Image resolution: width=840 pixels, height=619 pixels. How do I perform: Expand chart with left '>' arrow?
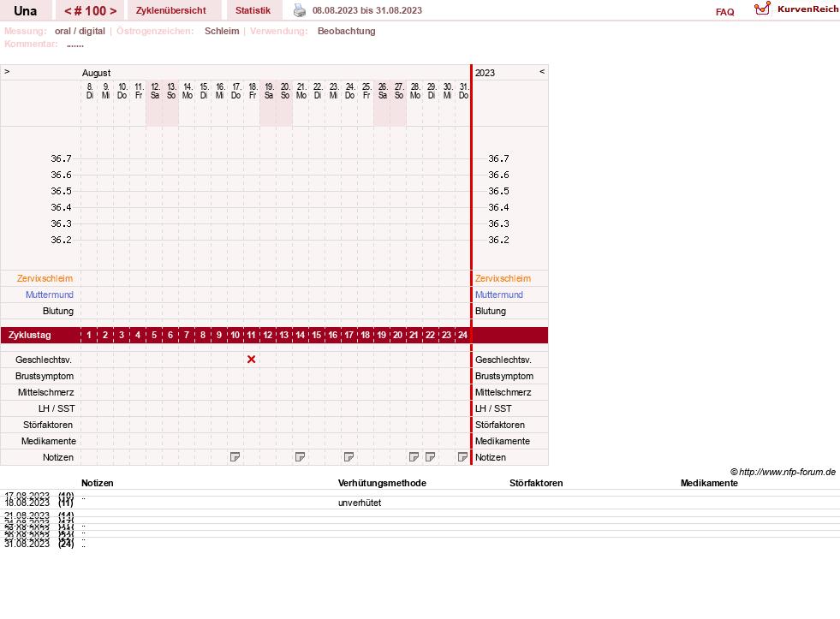click(x=7, y=71)
